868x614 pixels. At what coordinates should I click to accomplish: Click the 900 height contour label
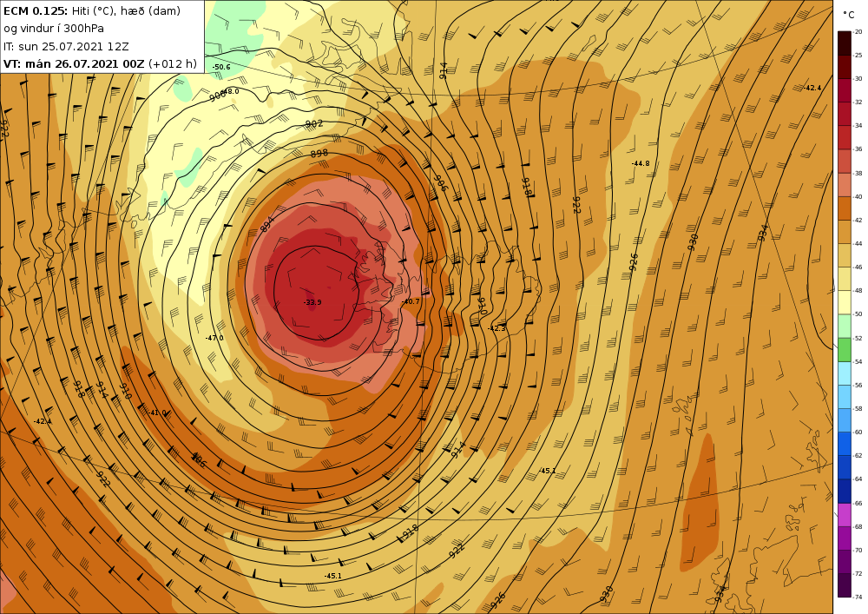218,96
